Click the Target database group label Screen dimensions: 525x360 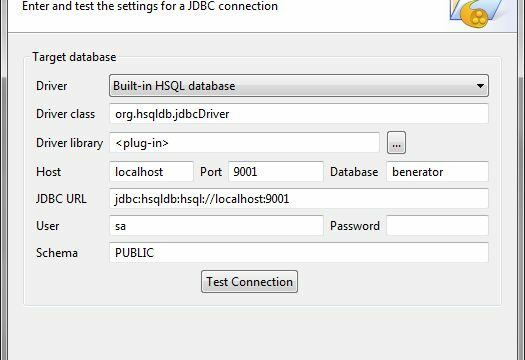point(74,57)
